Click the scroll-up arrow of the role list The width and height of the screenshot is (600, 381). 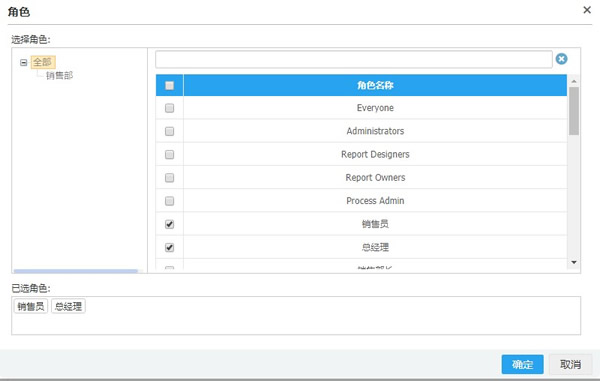(574, 81)
